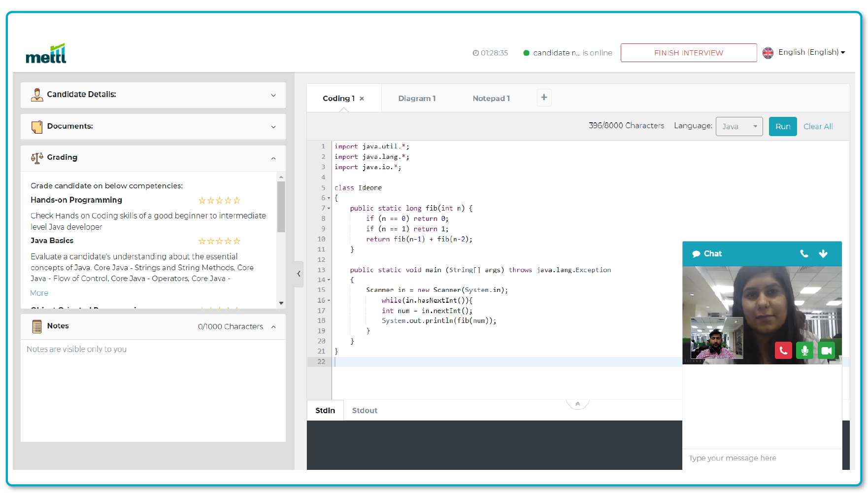Screen dimensions: 868x497
Task: Open the Java language dropdown
Action: click(x=739, y=127)
